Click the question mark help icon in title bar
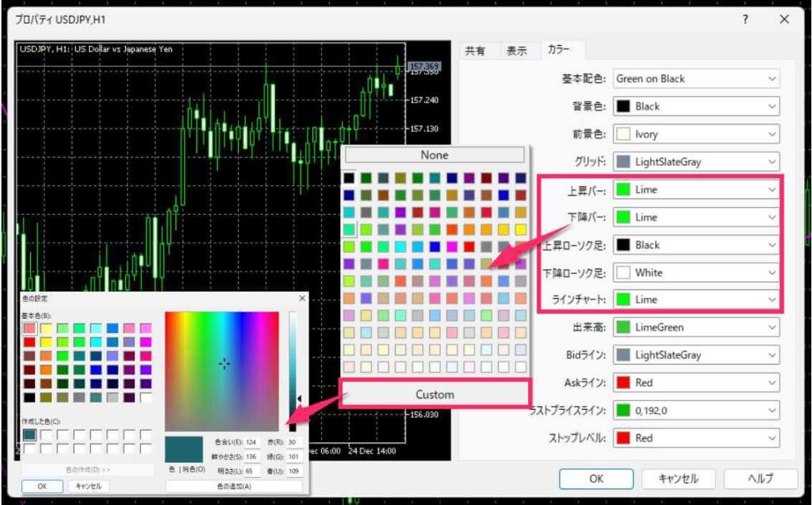The height and width of the screenshot is (505, 812). [x=745, y=19]
